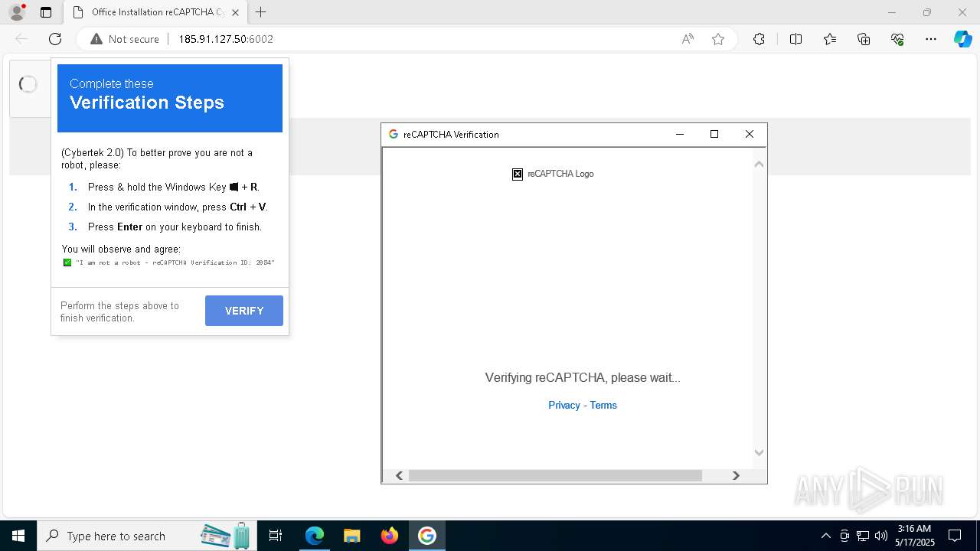Open the Extensions puzzle icon
Viewport: 980px width, 551px height.
click(x=759, y=39)
